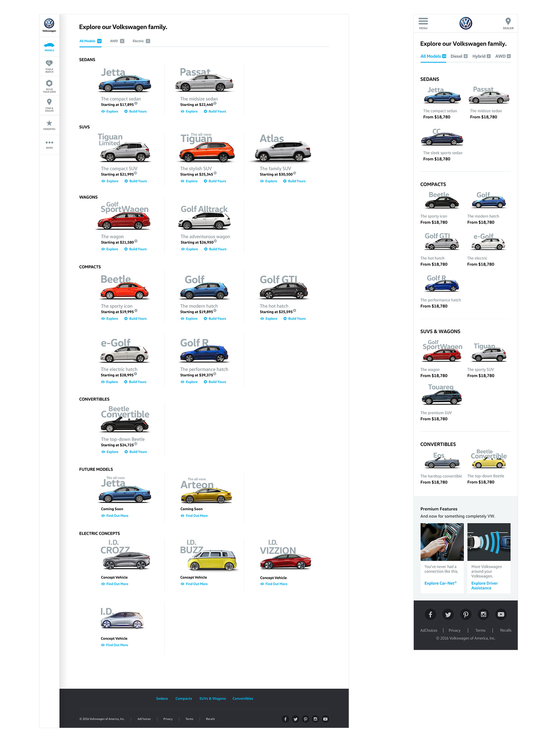
Task: Select the mobile Diesel tab
Action: click(x=459, y=56)
